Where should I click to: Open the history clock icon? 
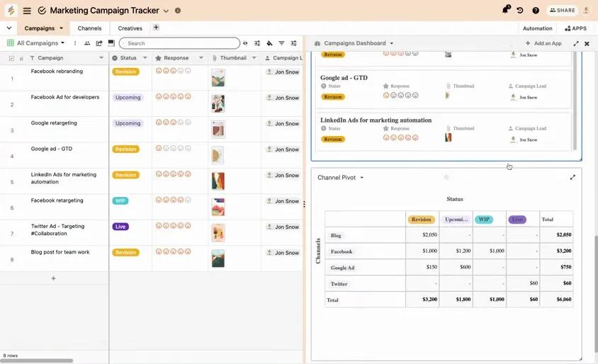click(520, 11)
